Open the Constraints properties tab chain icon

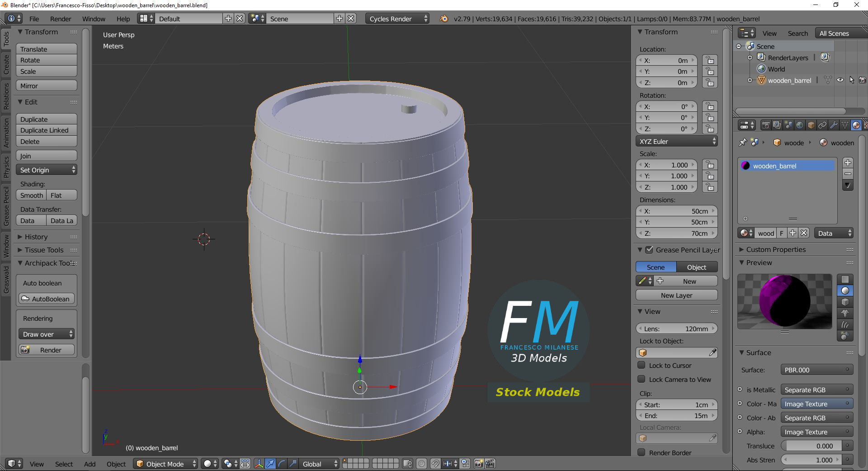822,125
